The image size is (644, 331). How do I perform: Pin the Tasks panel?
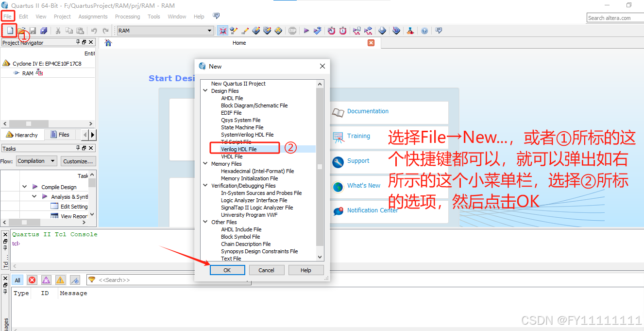pyautogui.click(x=78, y=148)
